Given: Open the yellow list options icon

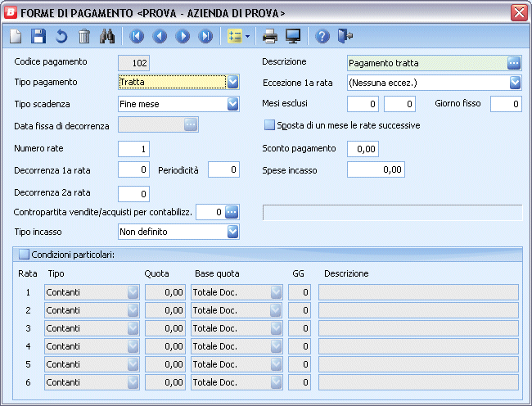Looking at the screenshot, I should pyautogui.click(x=234, y=36).
